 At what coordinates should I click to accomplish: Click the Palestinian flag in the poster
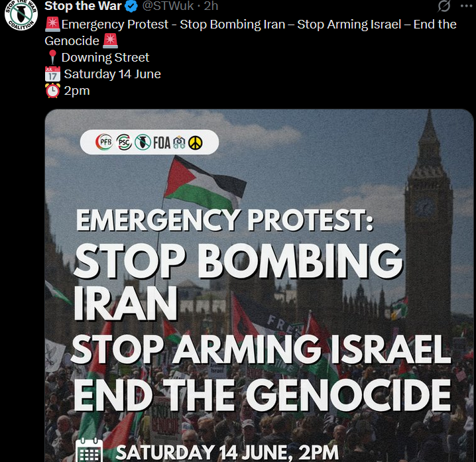205,182
